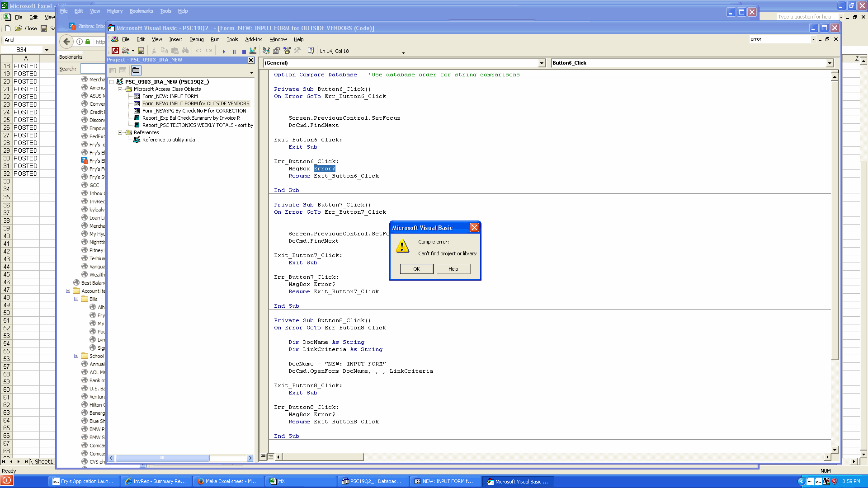Screen dimensions: 868x488
Task: Open the help search box dropdown containing 'error'
Action: pos(813,39)
